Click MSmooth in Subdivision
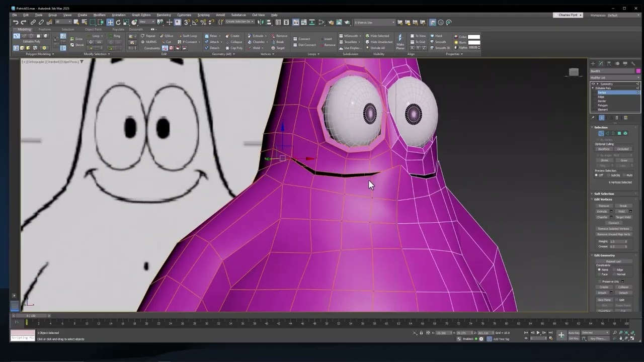 pos(351,36)
